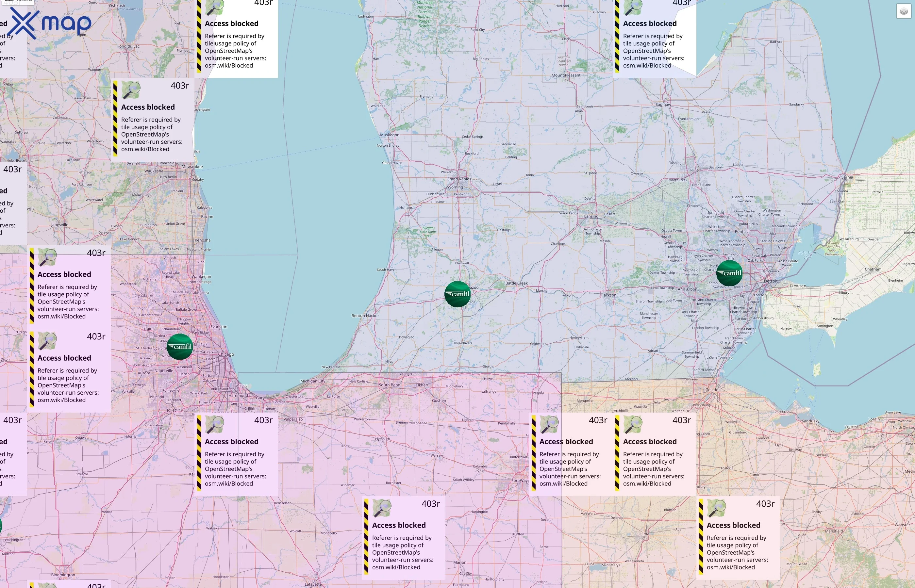Click the Waukesha city label
The width and height of the screenshot is (915, 588).
click(x=154, y=171)
